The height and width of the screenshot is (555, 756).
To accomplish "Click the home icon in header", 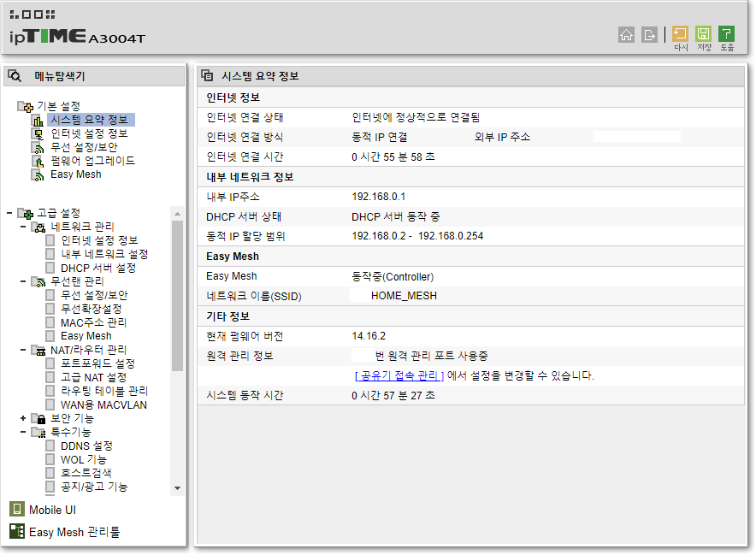I will [626, 35].
